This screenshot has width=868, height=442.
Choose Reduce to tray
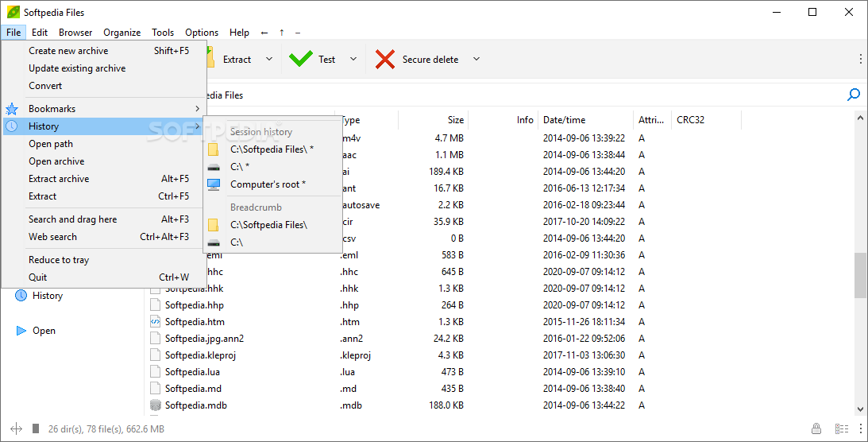point(105,260)
